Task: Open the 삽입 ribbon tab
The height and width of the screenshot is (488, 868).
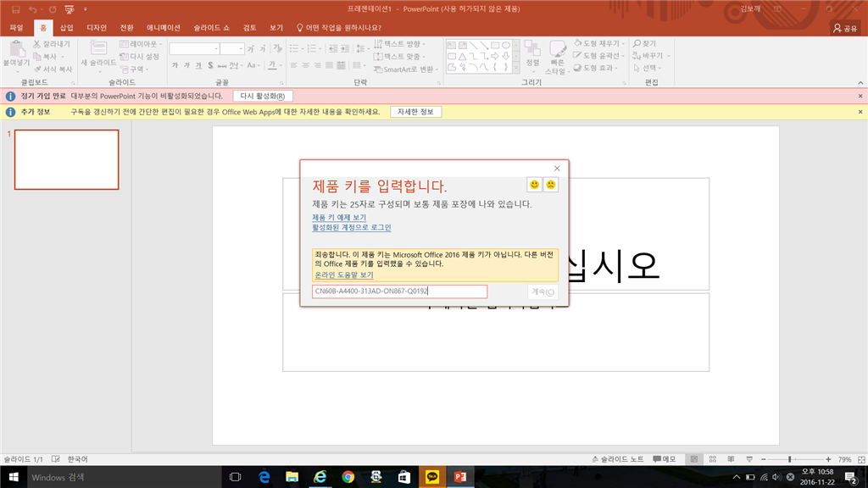Action: [66, 28]
